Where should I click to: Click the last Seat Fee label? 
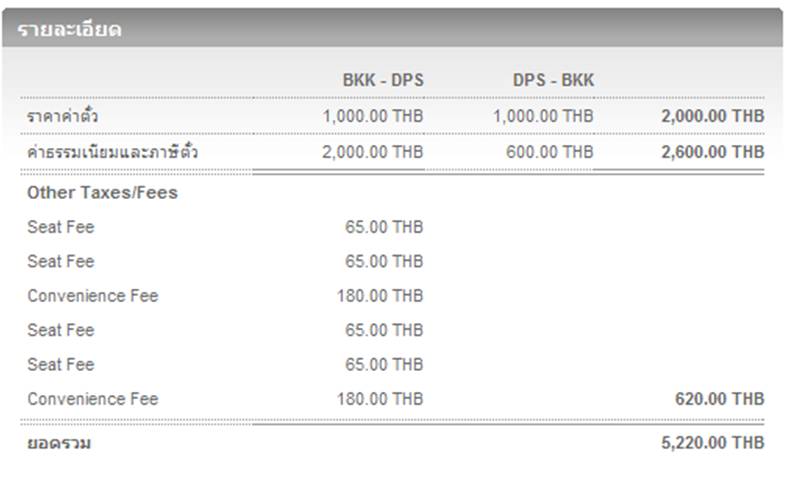[x=61, y=364]
